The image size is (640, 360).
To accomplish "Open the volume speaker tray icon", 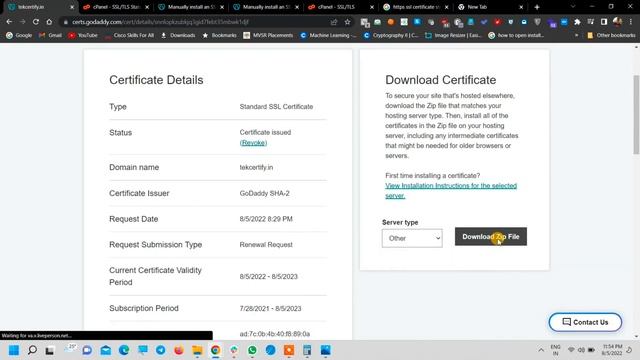I will [x=581, y=350].
